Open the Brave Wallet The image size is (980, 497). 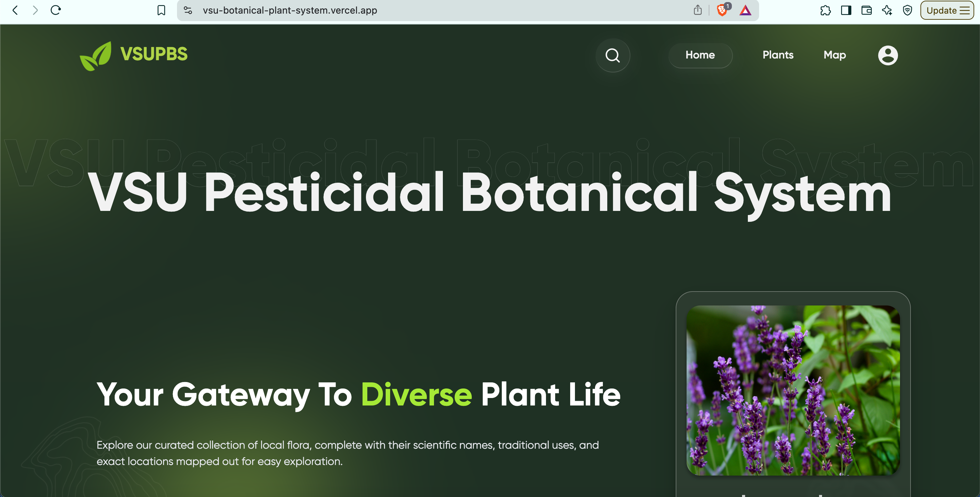[867, 10]
